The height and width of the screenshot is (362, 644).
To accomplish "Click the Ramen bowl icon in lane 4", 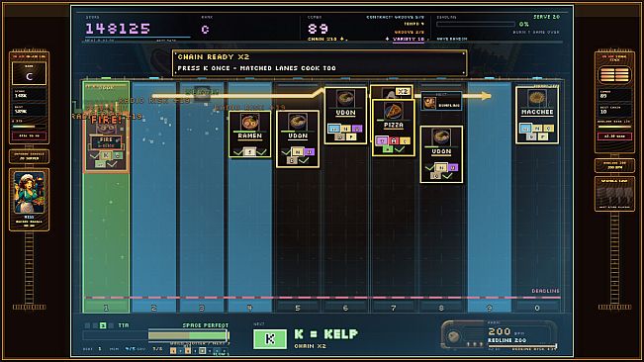I will coord(249,122).
